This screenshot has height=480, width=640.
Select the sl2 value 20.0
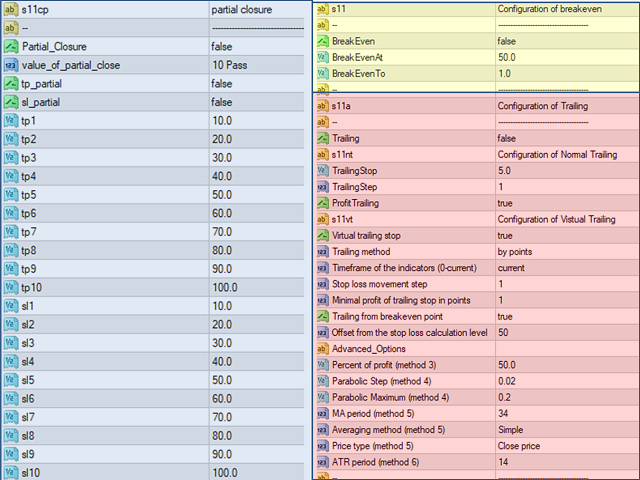[222, 324]
